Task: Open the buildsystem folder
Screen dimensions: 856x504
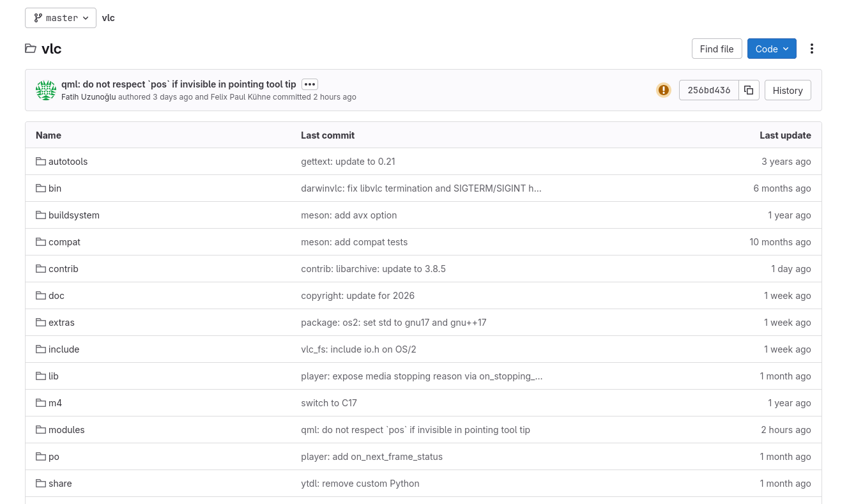Action: [x=74, y=215]
